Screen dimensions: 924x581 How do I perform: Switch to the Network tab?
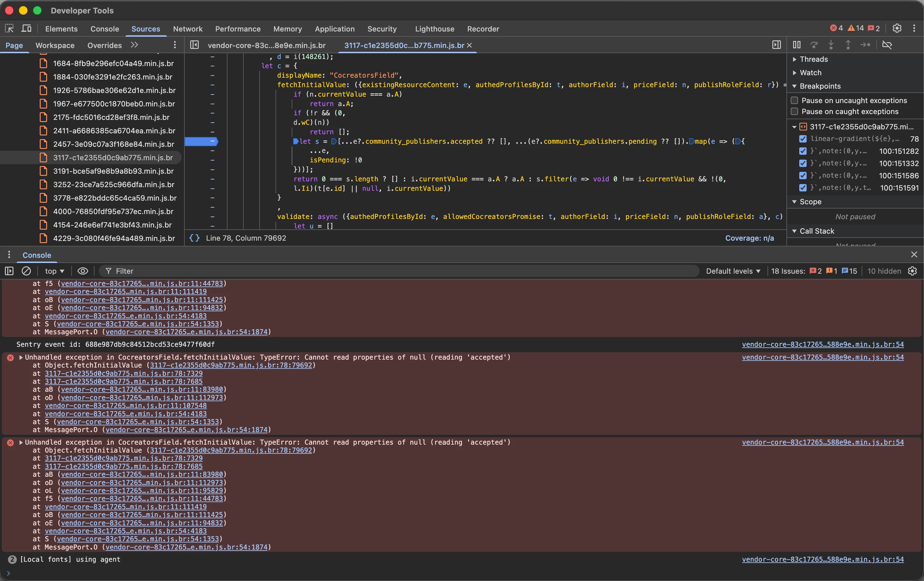pos(187,29)
